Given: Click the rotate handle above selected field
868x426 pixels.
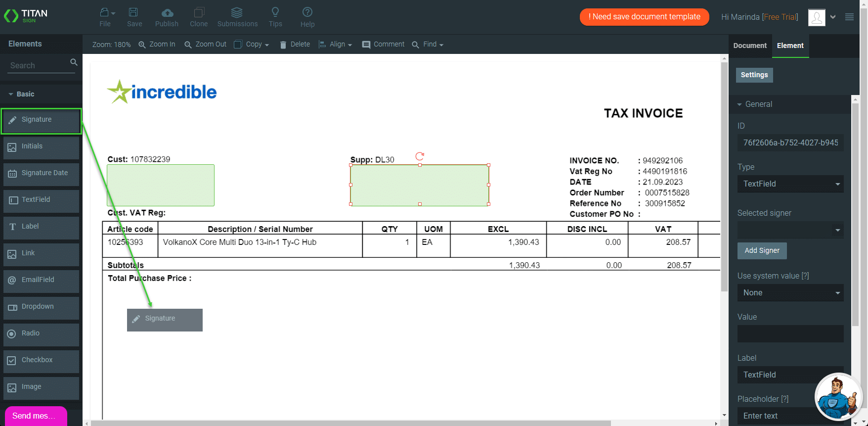Looking at the screenshot, I should [420, 156].
